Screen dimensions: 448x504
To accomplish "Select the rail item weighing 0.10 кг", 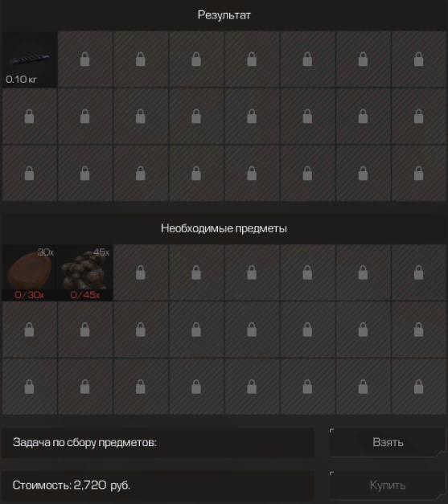I will click(x=30, y=59).
